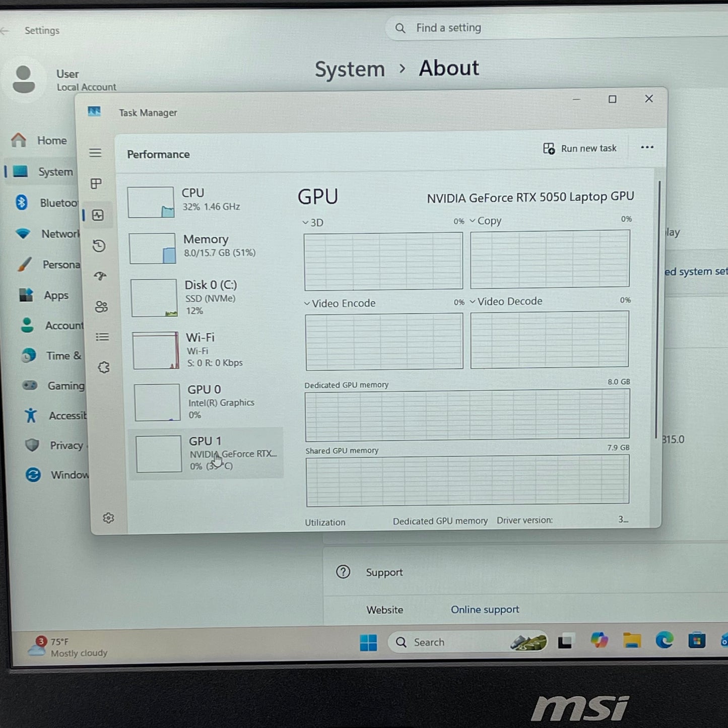Open Bluetooth in Settings sidebar
Image resolution: width=728 pixels, height=728 pixels.
click(45, 203)
